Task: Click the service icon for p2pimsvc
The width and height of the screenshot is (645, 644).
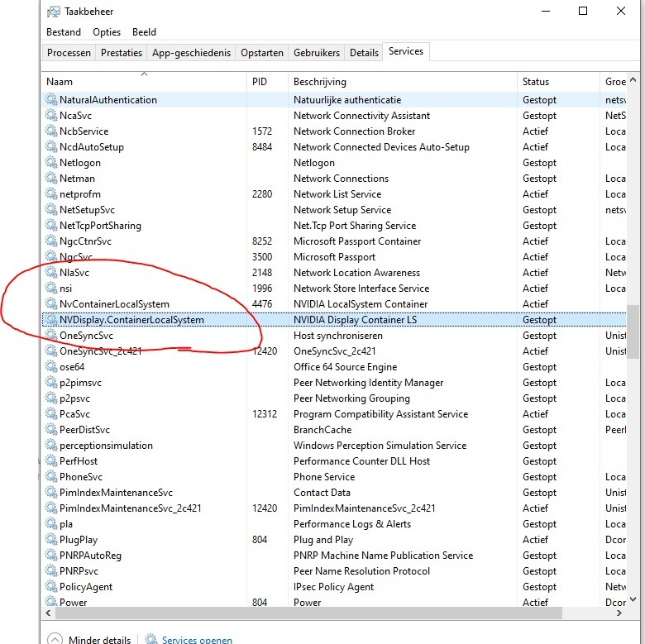Action: pos(51,382)
